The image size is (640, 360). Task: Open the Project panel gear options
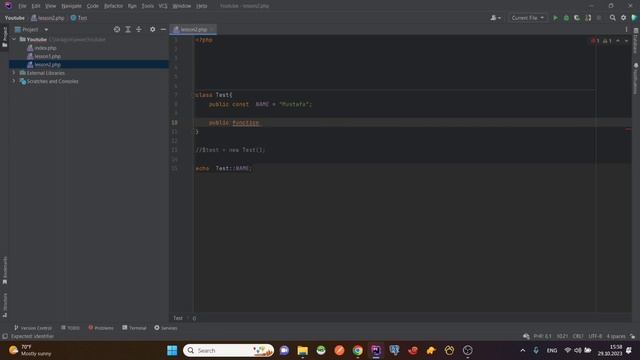click(x=152, y=29)
